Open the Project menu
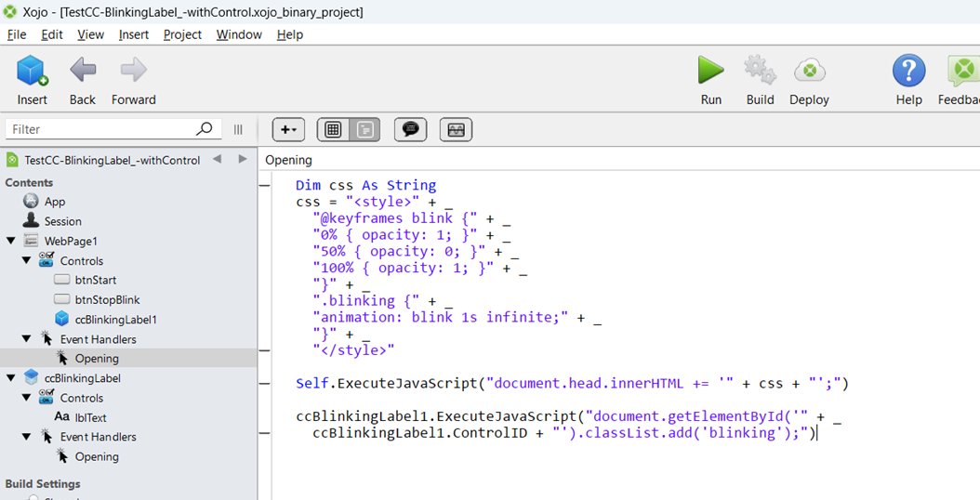This screenshot has height=500, width=980. point(182,34)
